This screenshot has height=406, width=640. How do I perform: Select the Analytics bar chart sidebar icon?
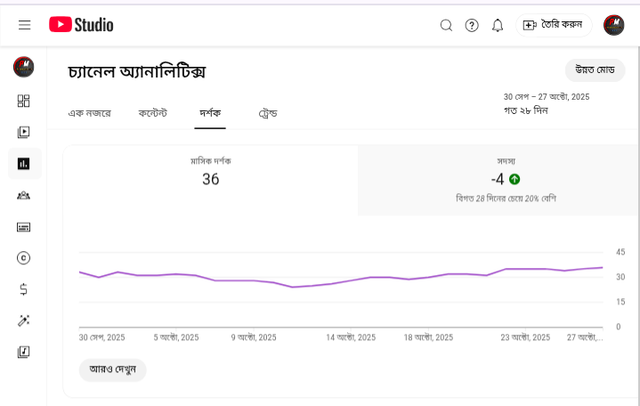24,163
